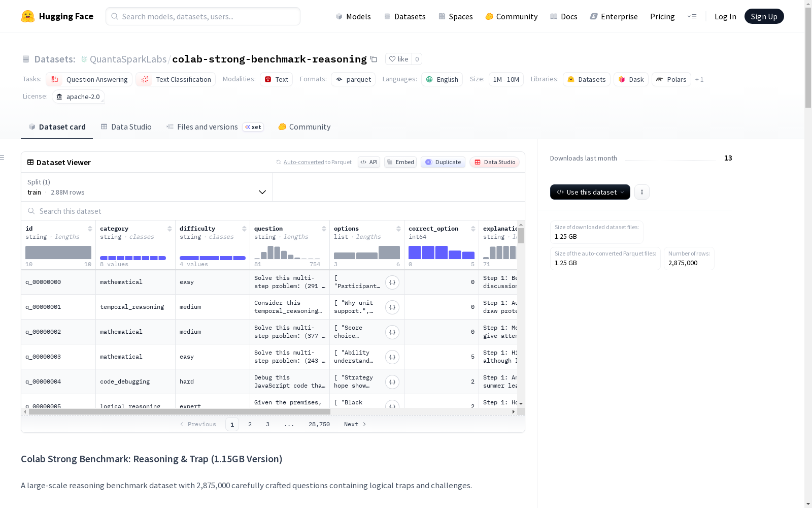Click the Embed button
Image resolution: width=812 pixels, height=508 pixels.
[x=400, y=162]
